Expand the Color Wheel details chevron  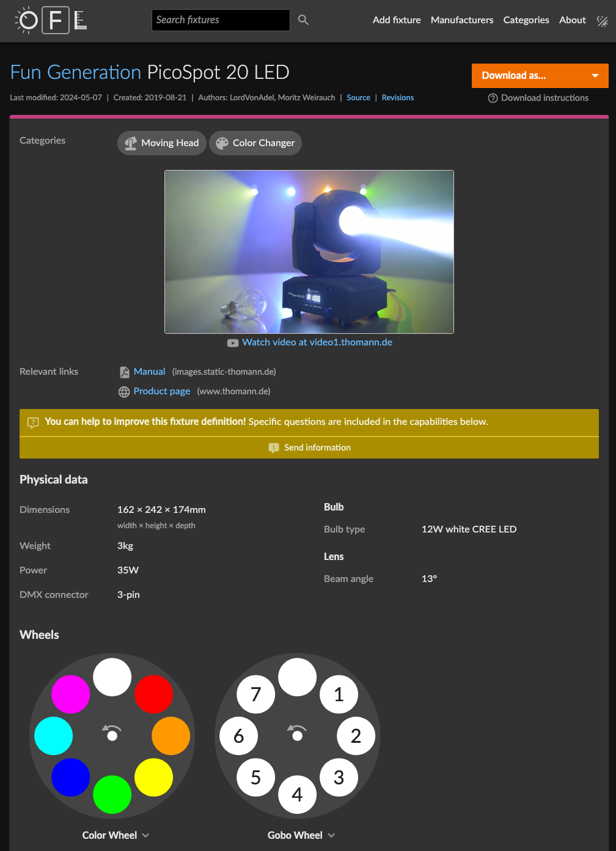point(145,836)
